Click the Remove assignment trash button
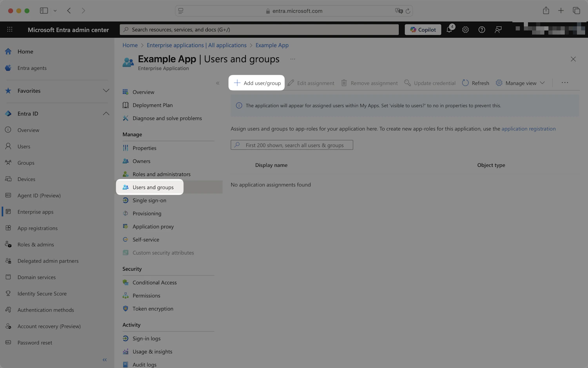This screenshot has height=368, width=588. (369, 83)
